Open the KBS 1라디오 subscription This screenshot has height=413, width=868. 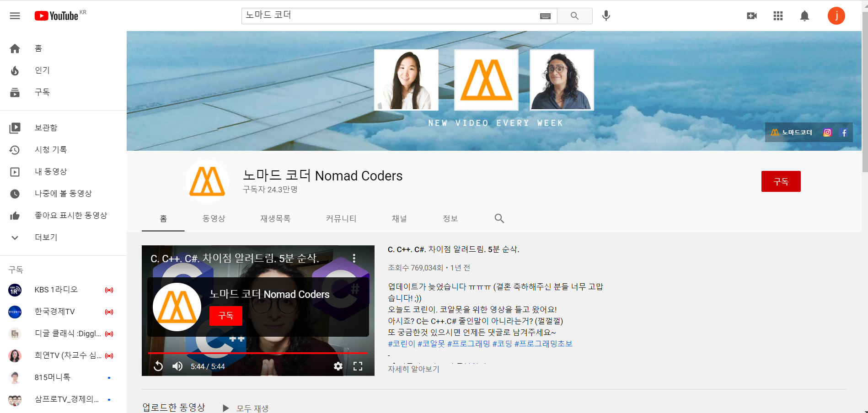coord(63,290)
